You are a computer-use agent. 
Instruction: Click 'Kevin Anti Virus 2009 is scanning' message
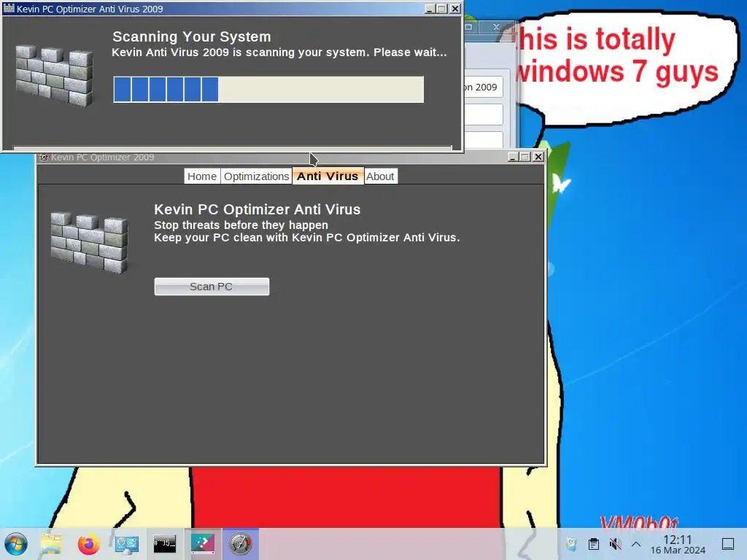click(x=279, y=52)
